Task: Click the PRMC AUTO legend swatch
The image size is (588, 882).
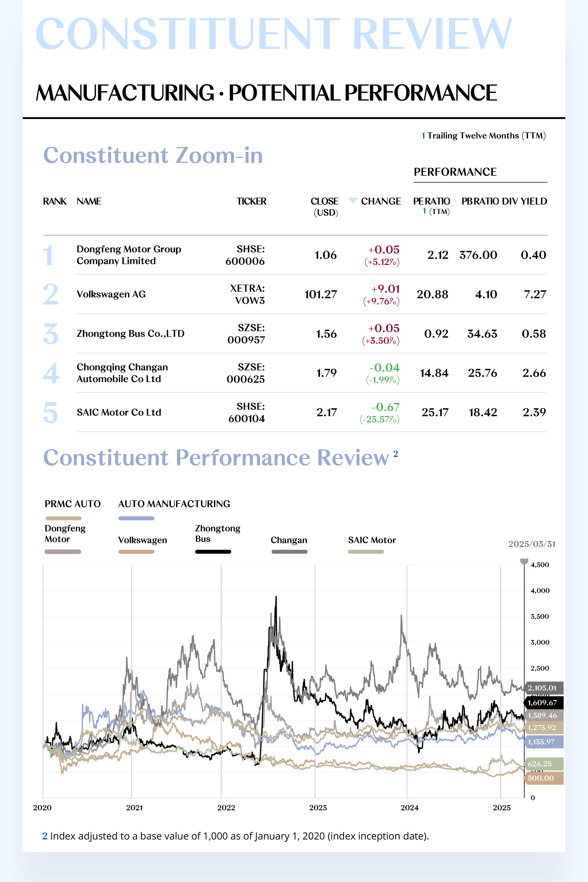Action: click(x=63, y=518)
